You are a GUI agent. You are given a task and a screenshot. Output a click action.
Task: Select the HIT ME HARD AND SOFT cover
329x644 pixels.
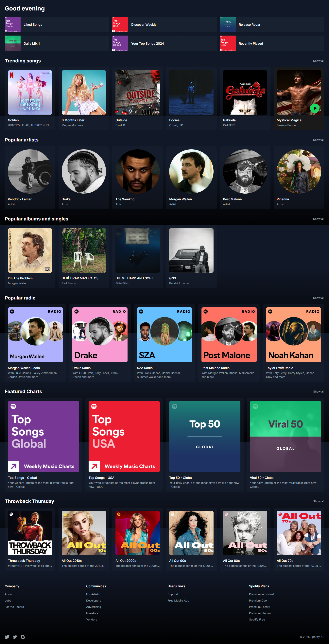138,250
